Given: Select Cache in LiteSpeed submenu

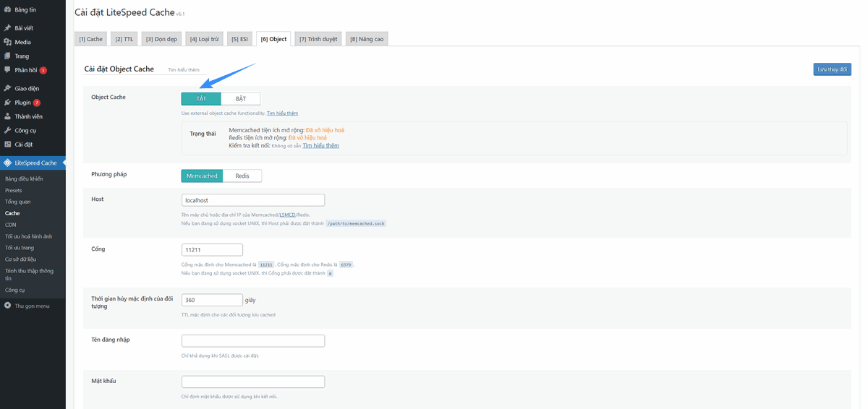Looking at the screenshot, I should 12,213.
